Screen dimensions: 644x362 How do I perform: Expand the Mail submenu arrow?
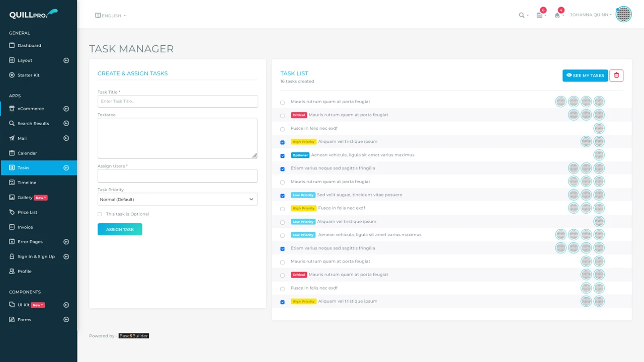click(66, 138)
